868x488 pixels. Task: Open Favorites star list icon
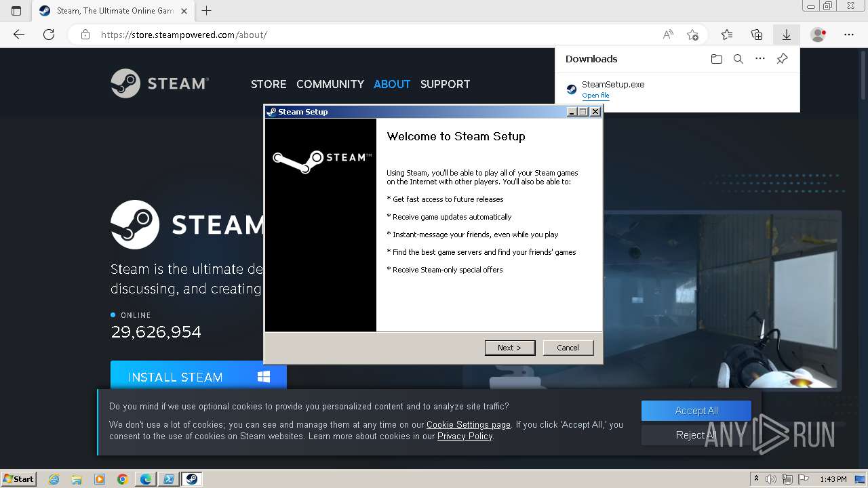727,35
